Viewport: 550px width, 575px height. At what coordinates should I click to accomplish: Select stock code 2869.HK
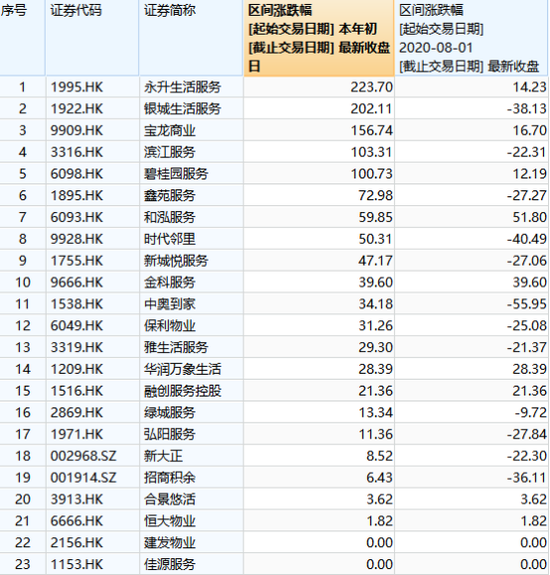(77, 412)
